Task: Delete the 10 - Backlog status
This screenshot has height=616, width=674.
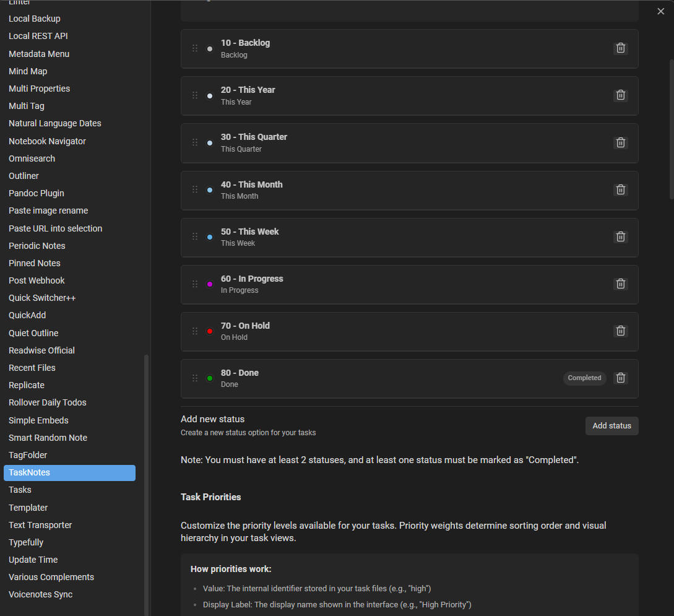Action: click(620, 48)
